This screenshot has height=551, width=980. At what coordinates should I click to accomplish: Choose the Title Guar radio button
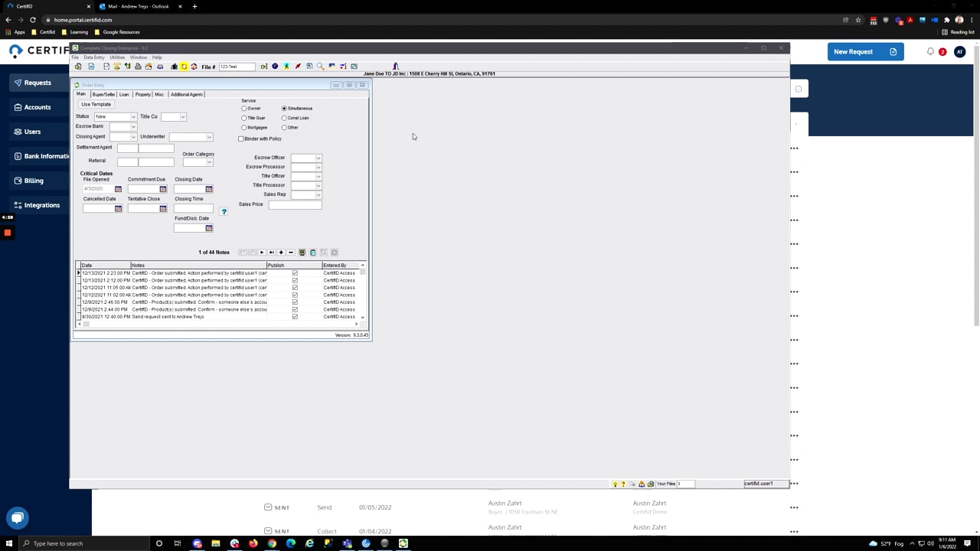[244, 118]
